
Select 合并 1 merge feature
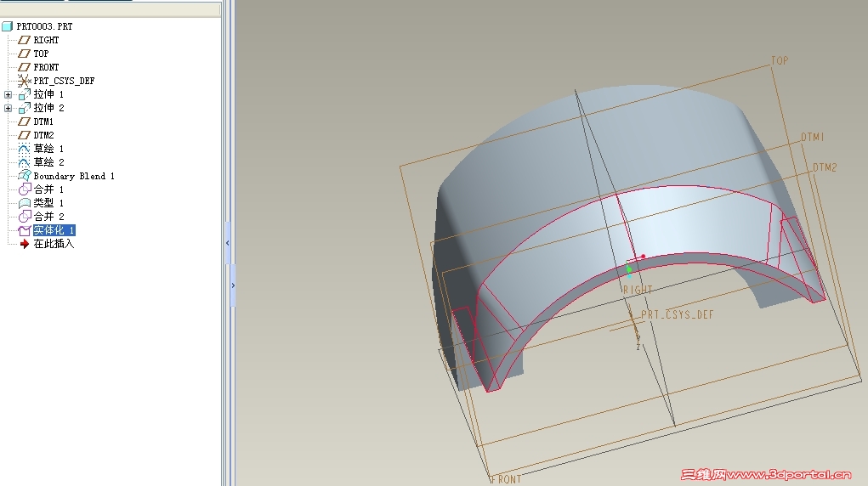48,189
